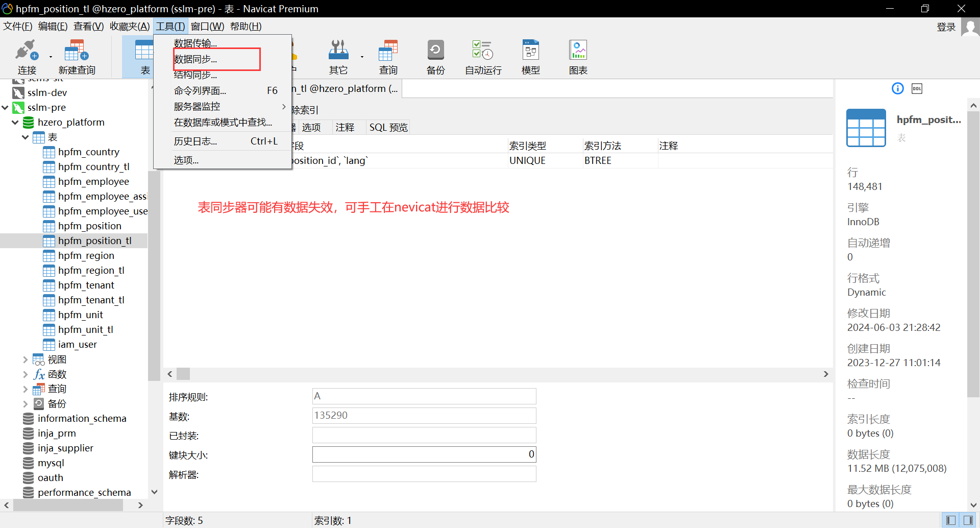Click index grid horizontal scrollbar right arrow

pyautogui.click(x=826, y=374)
